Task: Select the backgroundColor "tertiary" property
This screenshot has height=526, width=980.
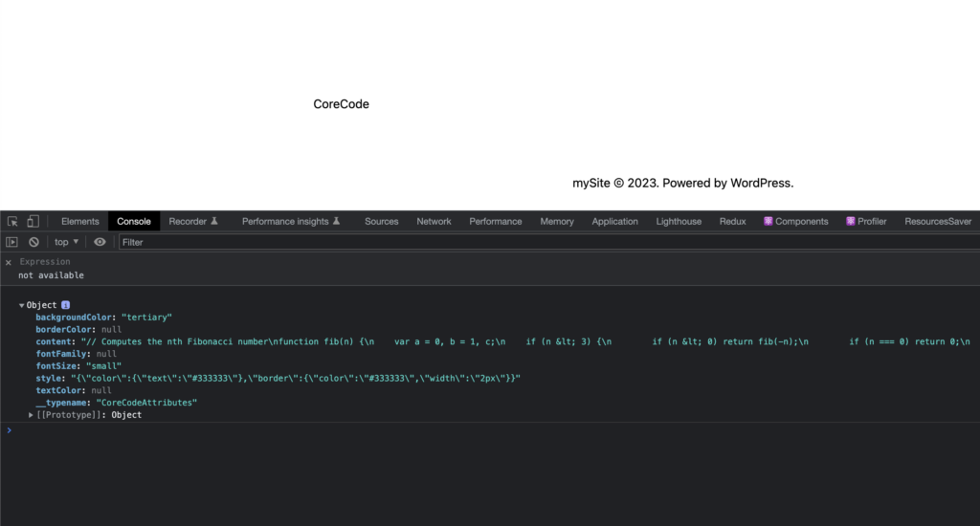Action: click(103, 318)
